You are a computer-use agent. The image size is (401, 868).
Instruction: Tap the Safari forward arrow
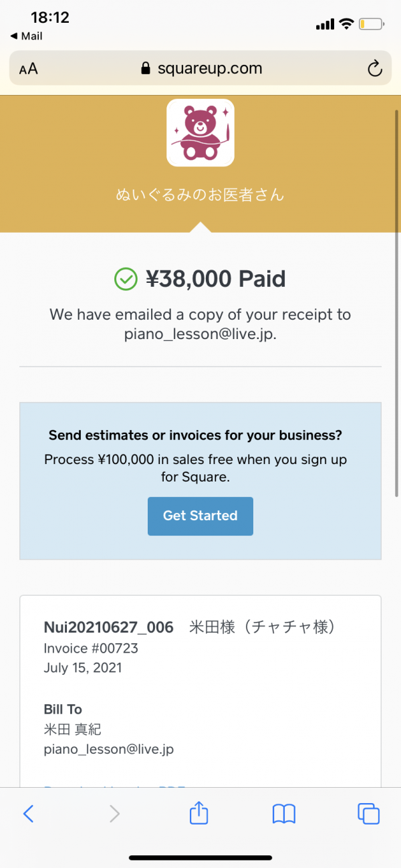(114, 813)
